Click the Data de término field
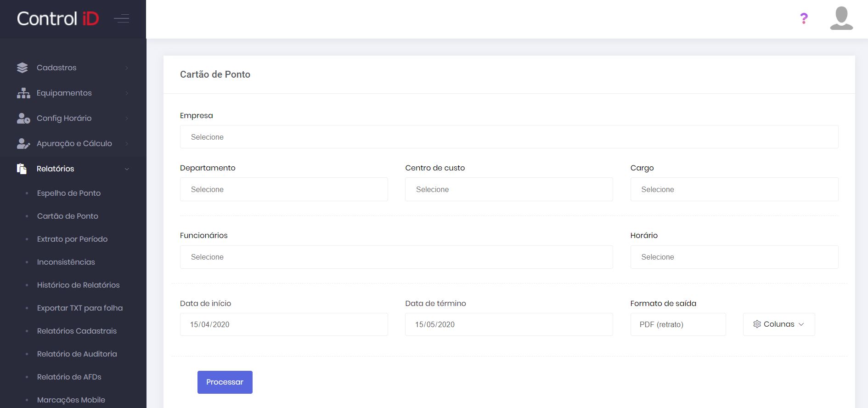868x408 pixels. (509, 324)
